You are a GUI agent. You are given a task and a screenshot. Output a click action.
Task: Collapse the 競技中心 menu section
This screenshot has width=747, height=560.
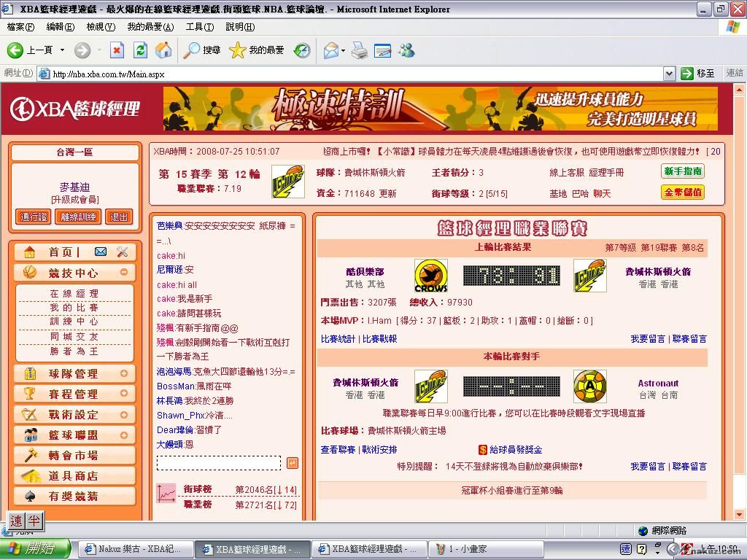(124, 273)
